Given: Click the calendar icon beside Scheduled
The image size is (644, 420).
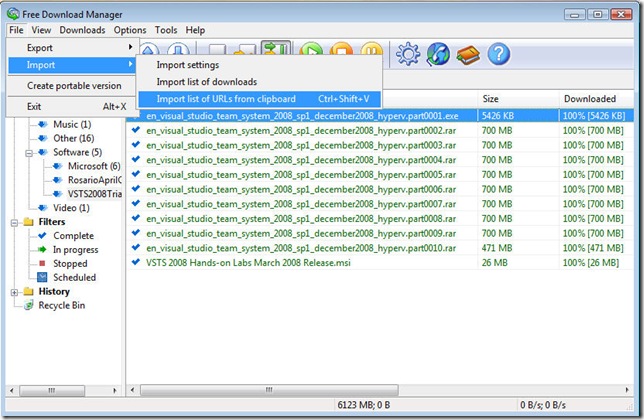Looking at the screenshot, I should click(x=42, y=277).
